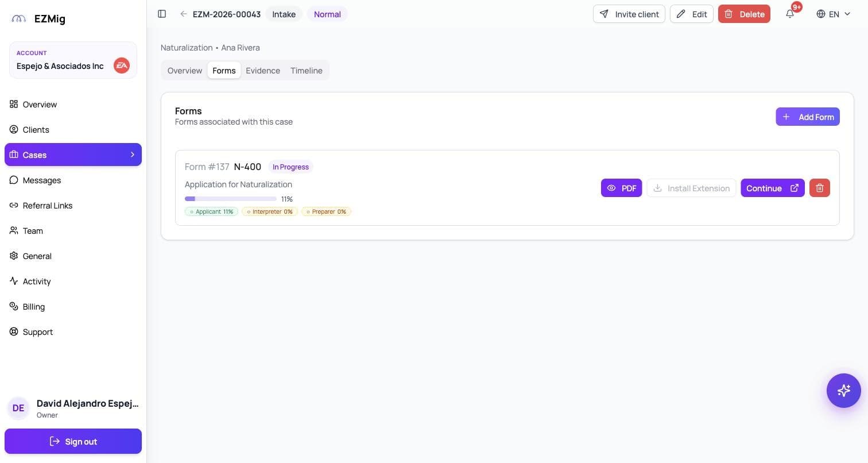Click the case number EZM-2026-00043

tap(227, 14)
